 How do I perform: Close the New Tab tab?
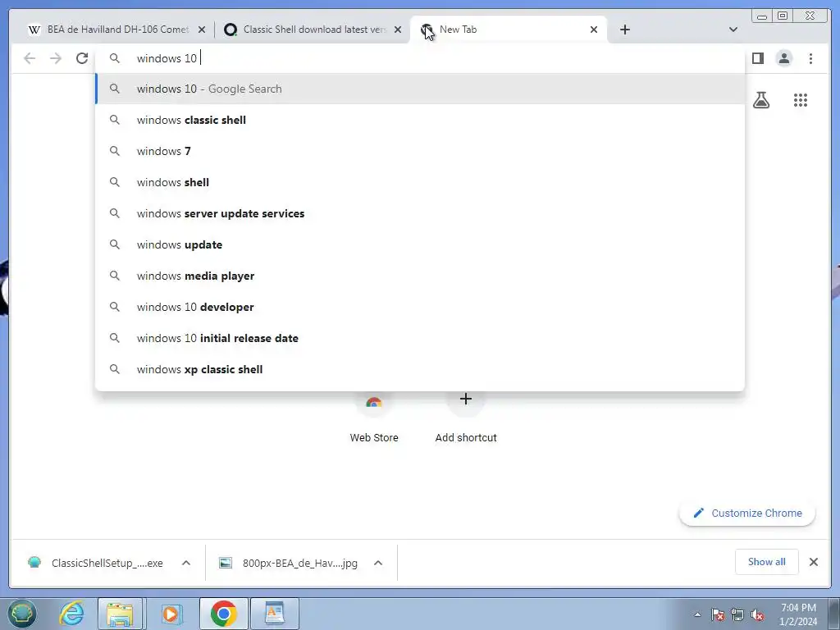594,30
